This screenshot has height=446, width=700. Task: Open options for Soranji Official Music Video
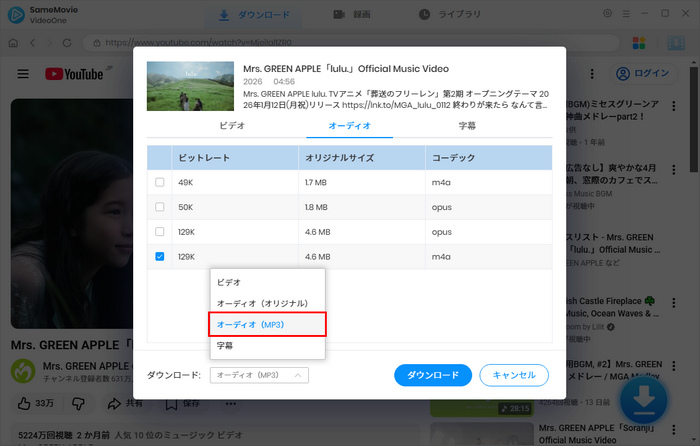tap(674, 430)
